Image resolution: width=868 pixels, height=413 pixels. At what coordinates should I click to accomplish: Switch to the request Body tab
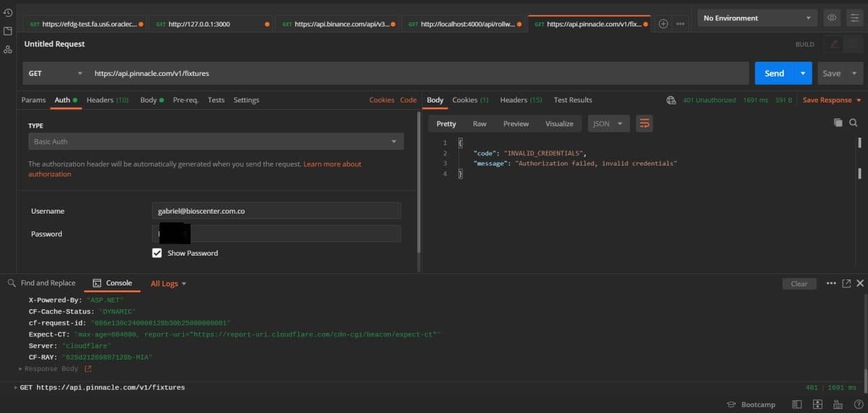point(152,100)
